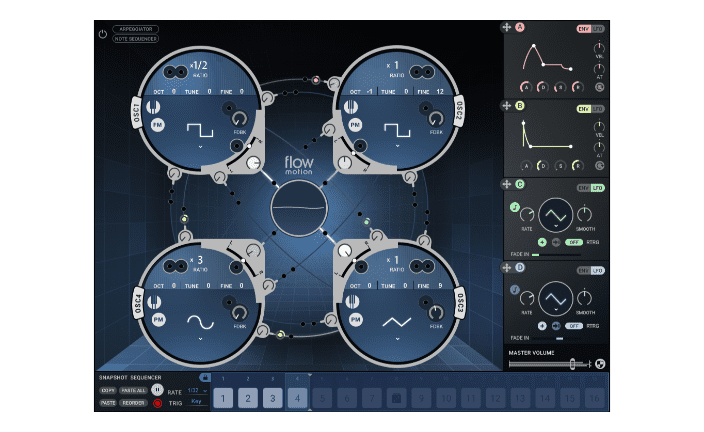Screen dimensions: 704x432
Task: Expand OSC4 waveform selector chevron
Action: (x=200, y=339)
